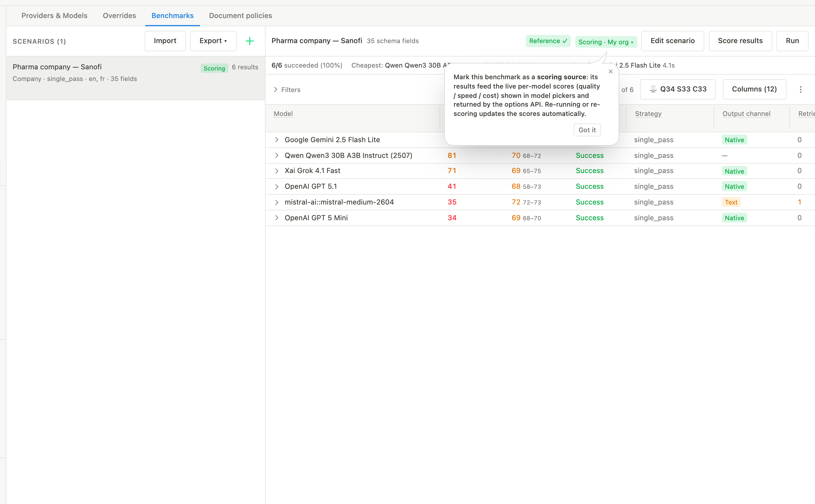Screen dimensions: 815x504
Task: Switch to Providers & Models tab
Action: [x=54, y=16]
